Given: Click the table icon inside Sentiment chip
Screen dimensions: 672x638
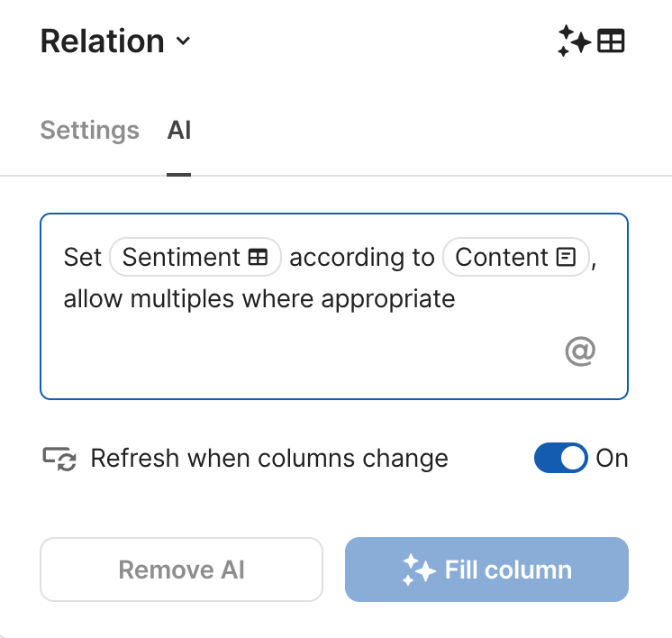Looking at the screenshot, I should [258, 258].
